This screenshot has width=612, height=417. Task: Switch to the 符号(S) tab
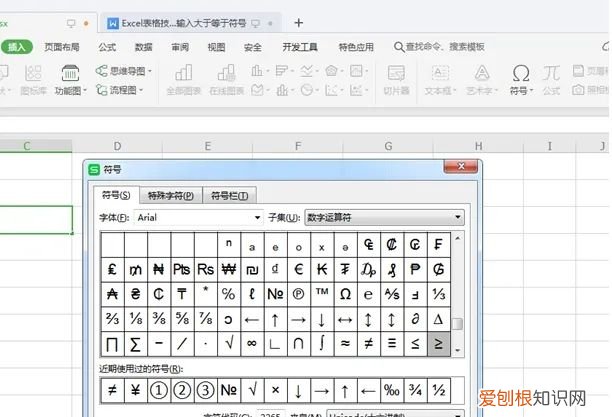click(116, 195)
